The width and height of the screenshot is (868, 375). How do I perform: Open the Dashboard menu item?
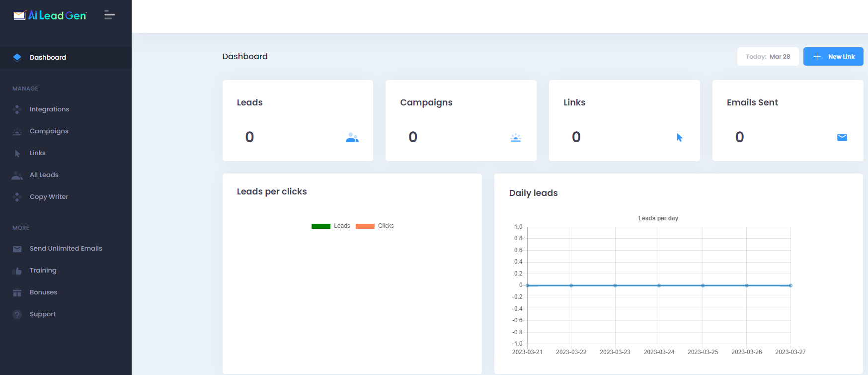(x=66, y=57)
